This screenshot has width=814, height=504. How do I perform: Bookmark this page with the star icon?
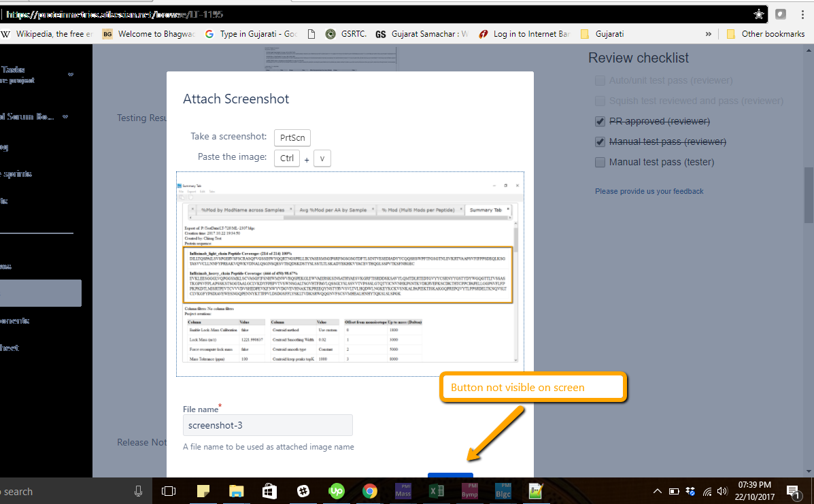point(758,14)
